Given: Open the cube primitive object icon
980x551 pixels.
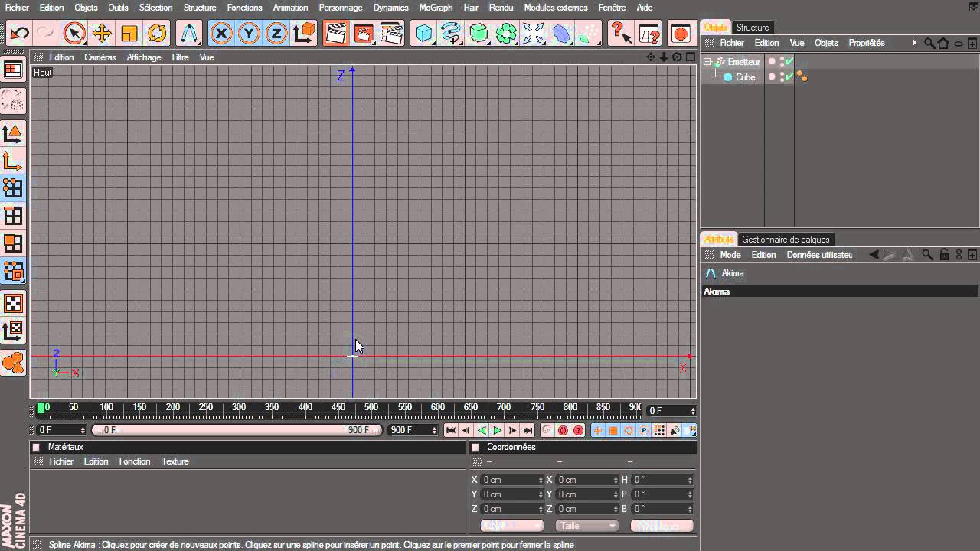Looking at the screenshot, I should click(423, 34).
